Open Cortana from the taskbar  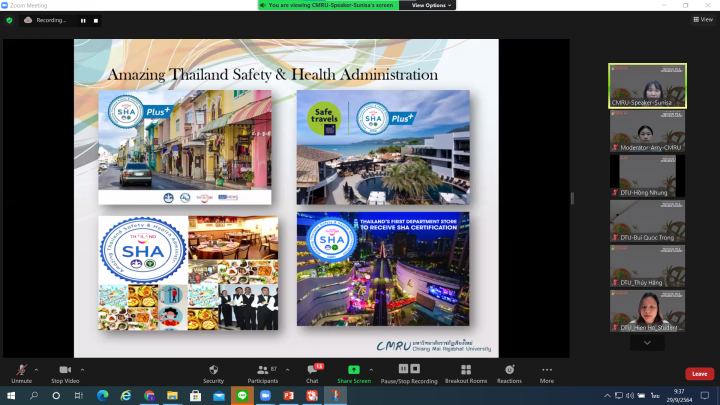coord(56,395)
